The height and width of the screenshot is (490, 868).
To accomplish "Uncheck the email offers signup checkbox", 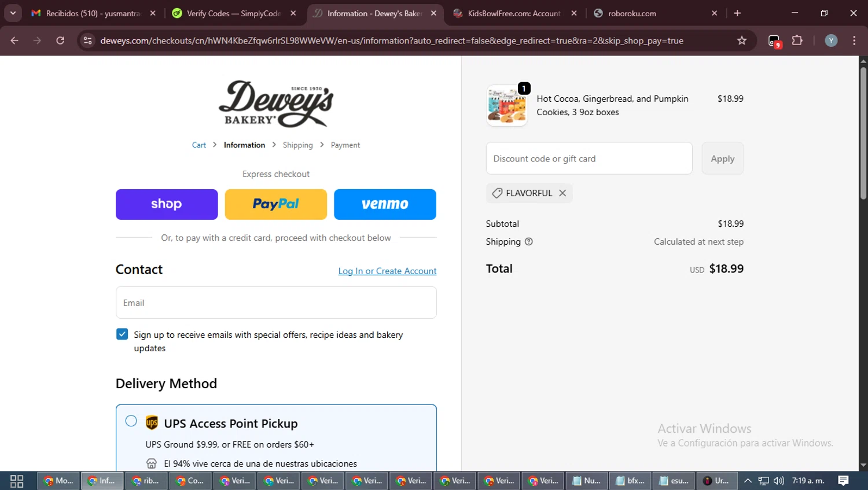I will point(122,334).
